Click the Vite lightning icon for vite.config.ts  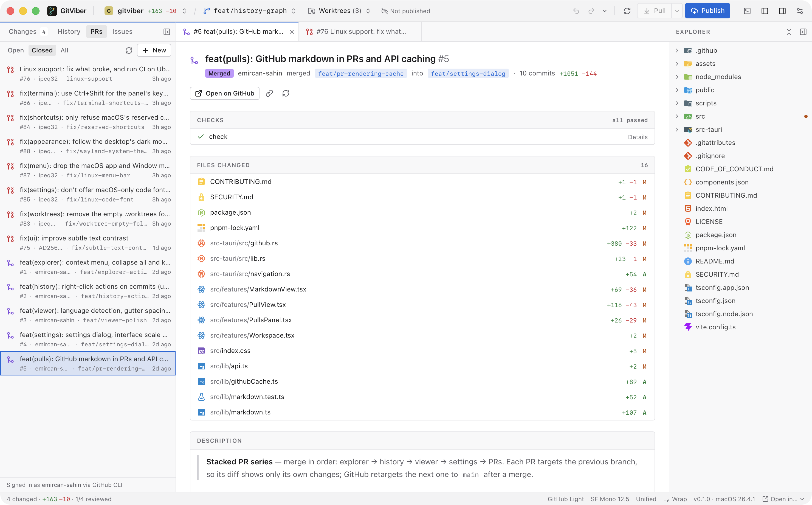[688, 327]
